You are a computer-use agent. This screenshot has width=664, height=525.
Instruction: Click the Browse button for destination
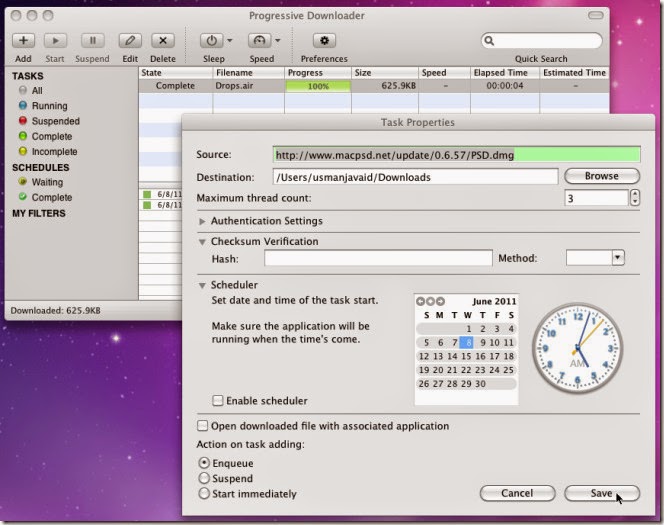pos(602,176)
